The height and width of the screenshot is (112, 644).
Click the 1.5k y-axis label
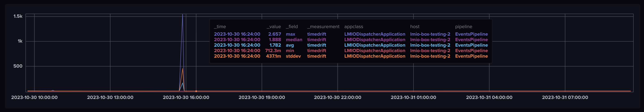pos(18,16)
